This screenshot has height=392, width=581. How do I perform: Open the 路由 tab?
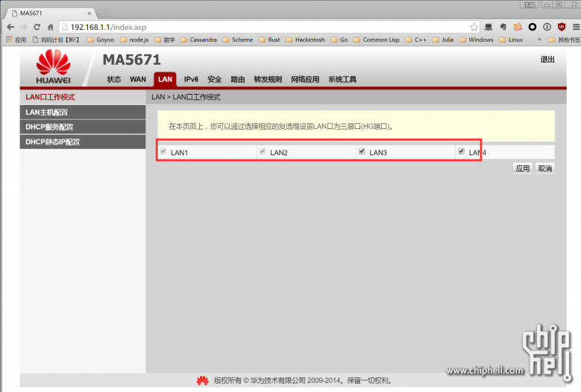[x=238, y=79]
